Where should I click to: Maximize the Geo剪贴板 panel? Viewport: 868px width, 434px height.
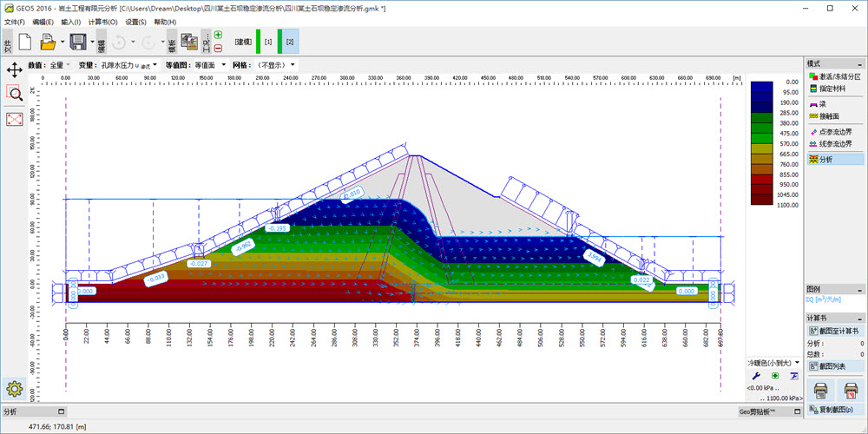coord(797,411)
